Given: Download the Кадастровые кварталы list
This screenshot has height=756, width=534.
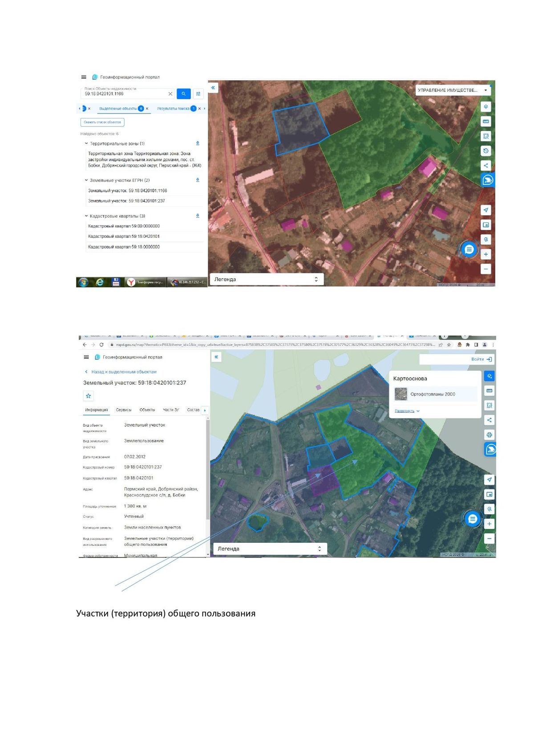Looking at the screenshot, I should 198,216.
